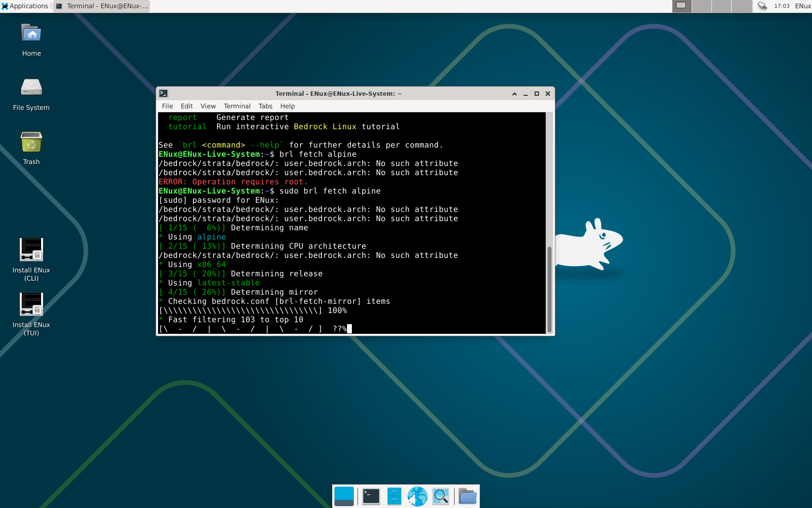The height and width of the screenshot is (508, 812).
Task: Switch to first workspace in pager
Action: pos(681,6)
